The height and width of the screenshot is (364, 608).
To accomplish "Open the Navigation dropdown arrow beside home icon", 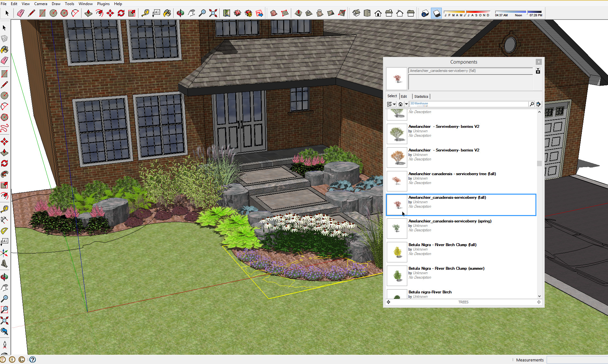I will [x=406, y=104].
